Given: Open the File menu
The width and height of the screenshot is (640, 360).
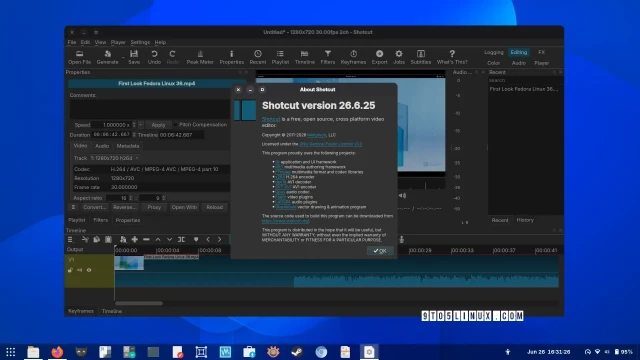Looking at the screenshot, I should (72, 42).
